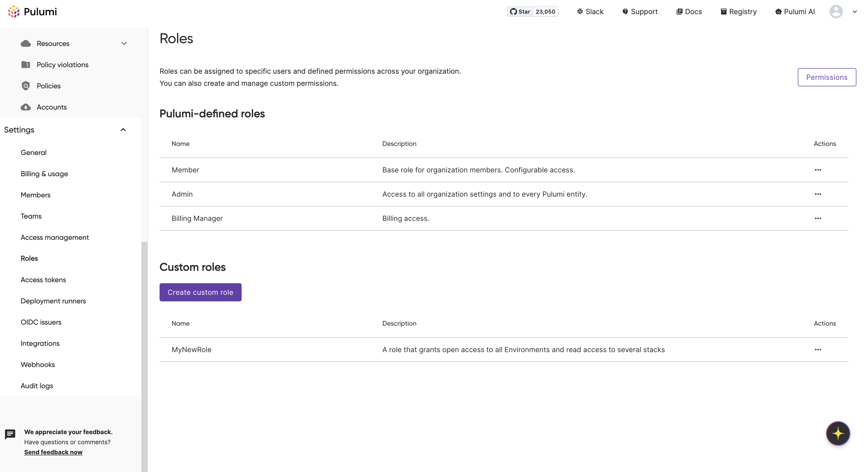Image resolution: width=868 pixels, height=472 pixels.
Task: Open the Pulumi AI robot icon
Action: (x=778, y=11)
